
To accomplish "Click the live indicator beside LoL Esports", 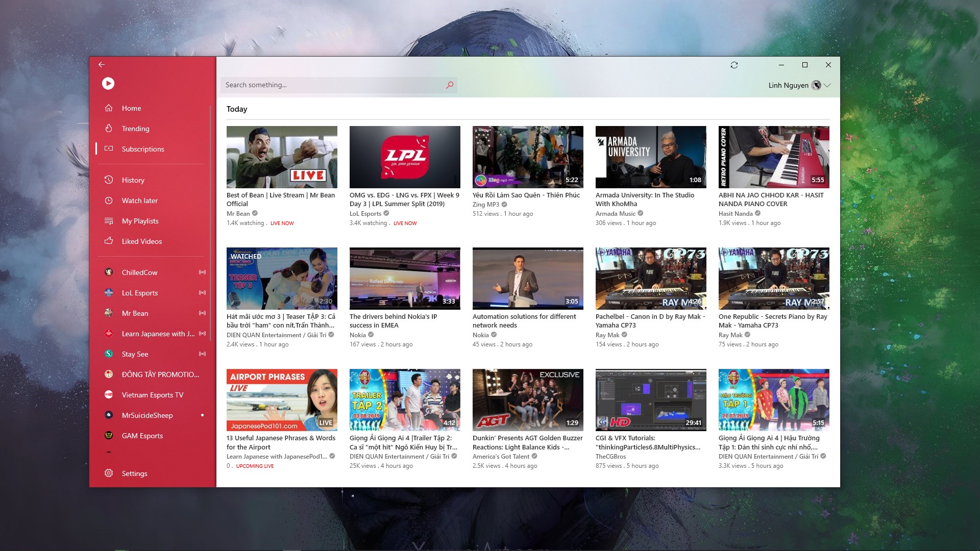I will click(202, 293).
